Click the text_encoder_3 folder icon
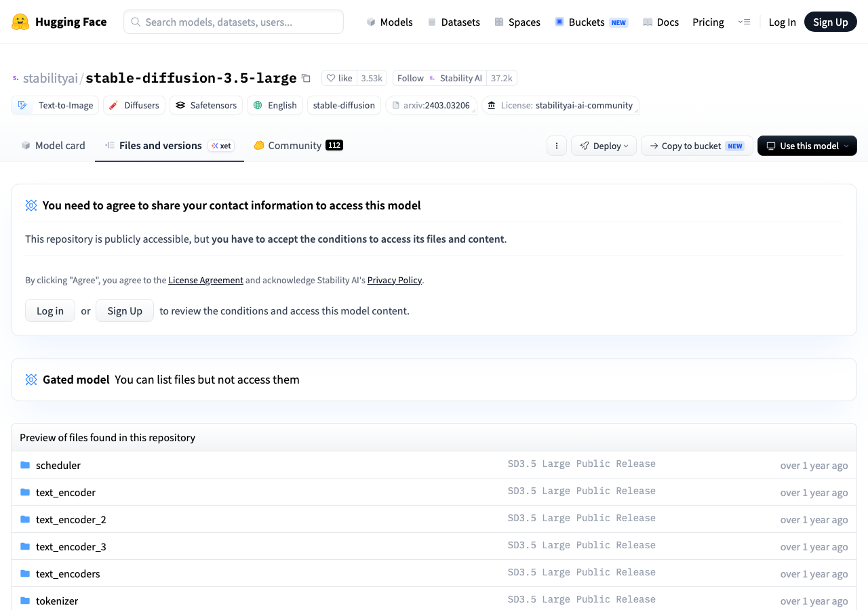868x610 pixels. [25, 546]
